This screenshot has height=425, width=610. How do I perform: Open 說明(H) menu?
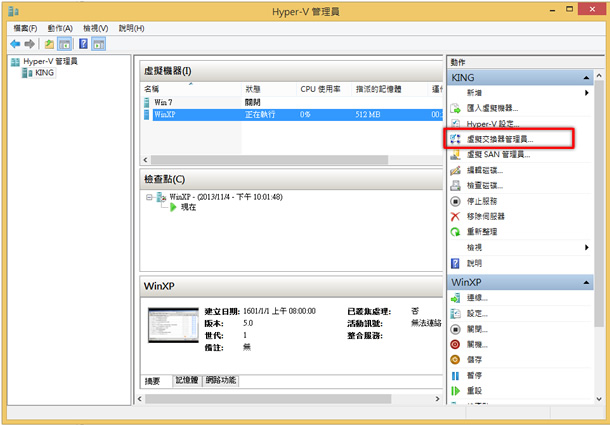(131, 28)
